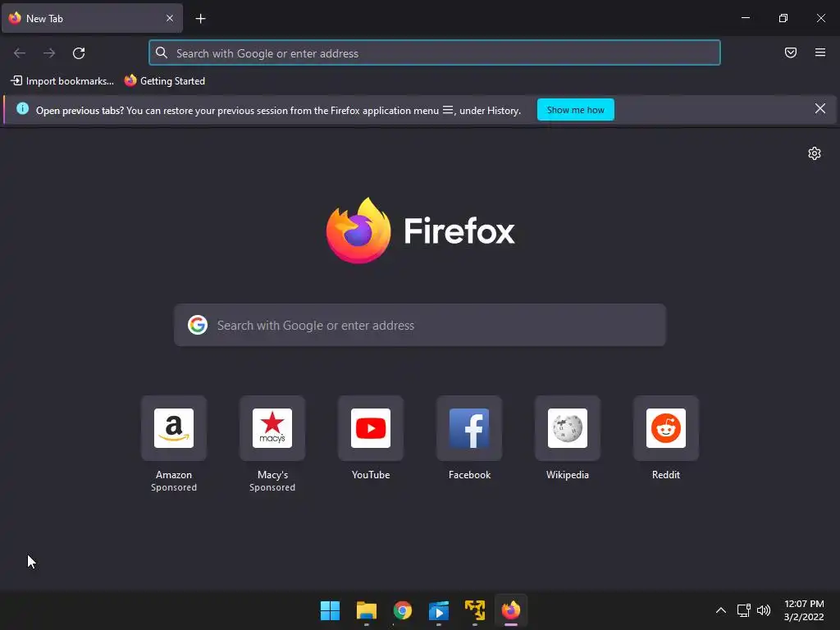The height and width of the screenshot is (630, 840).
Task: Open the media player taskbar app
Action: point(439,610)
